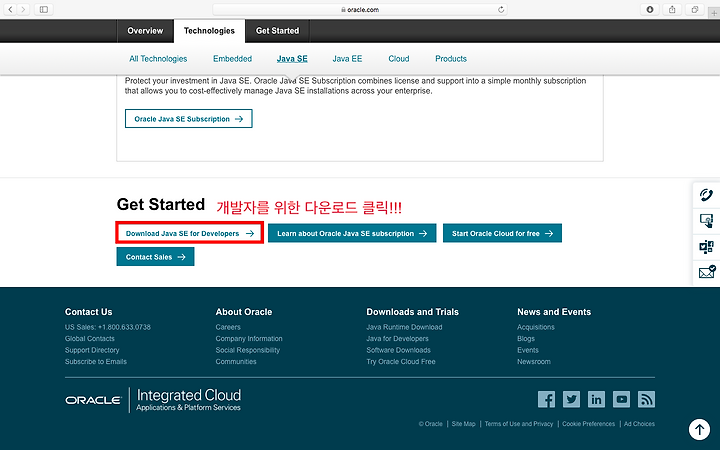Screen dimensions: 720x450
Task: Open the Get Started tab
Action: pyautogui.click(x=277, y=31)
